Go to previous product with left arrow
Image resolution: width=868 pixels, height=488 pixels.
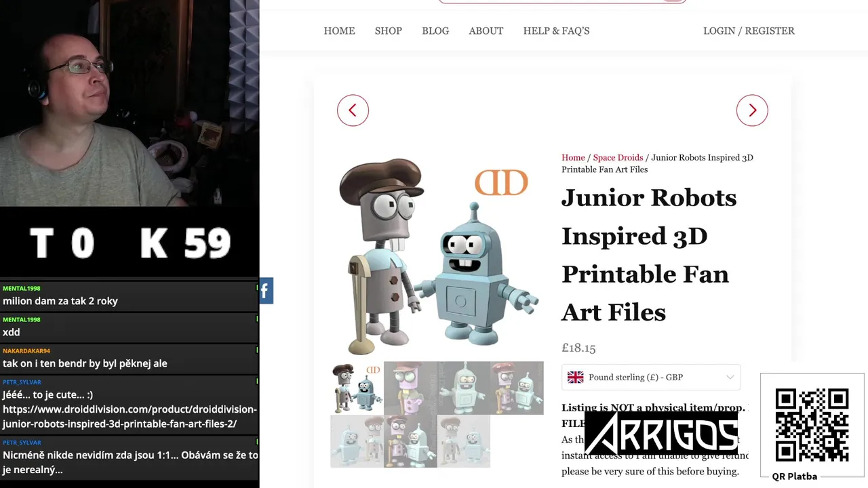click(353, 110)
